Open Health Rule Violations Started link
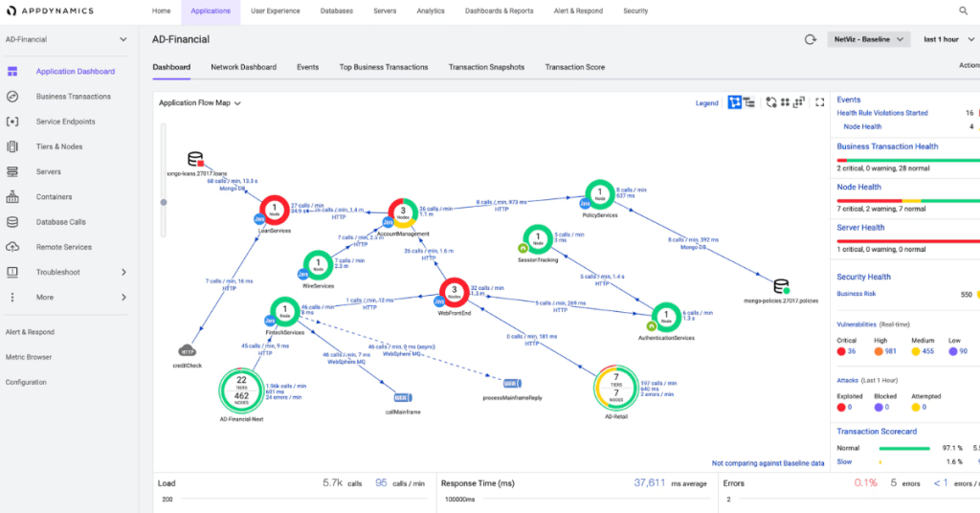The image size is (980, 513). coord(881,113)
